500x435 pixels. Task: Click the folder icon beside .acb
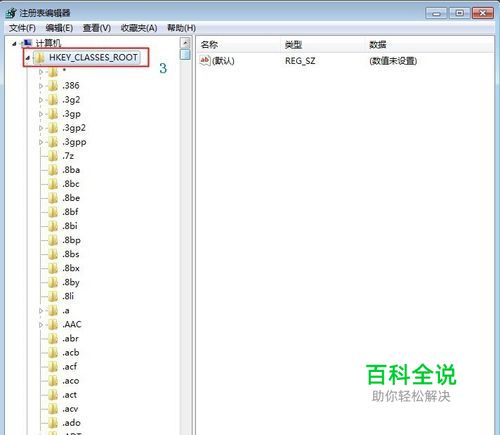(53, 352)
